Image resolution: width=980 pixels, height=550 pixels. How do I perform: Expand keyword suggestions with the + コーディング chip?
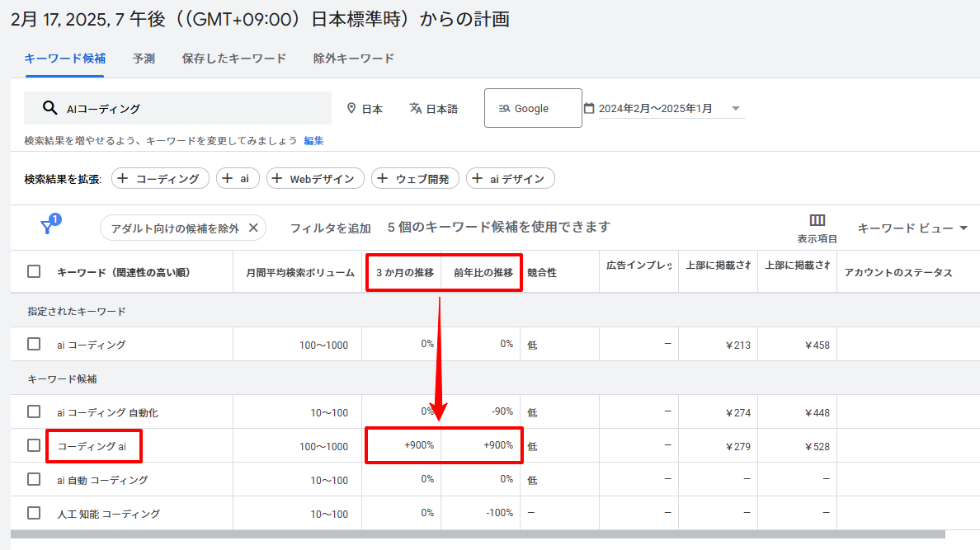pos(160,178)
